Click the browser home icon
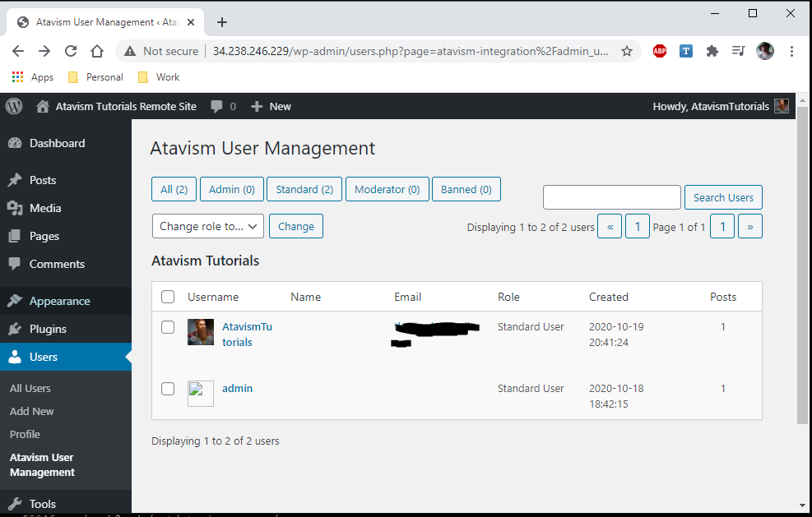 pyautogui.click(x=97, y=51)
